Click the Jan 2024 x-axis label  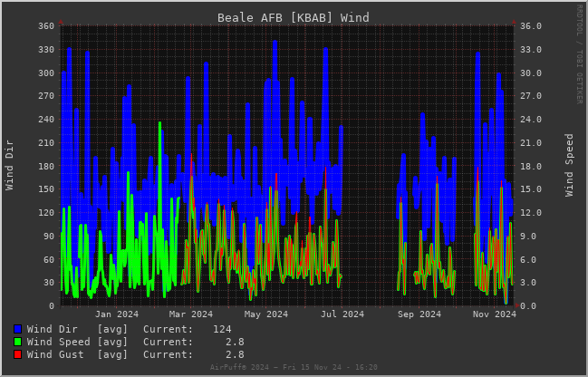(x=117, y=314)
